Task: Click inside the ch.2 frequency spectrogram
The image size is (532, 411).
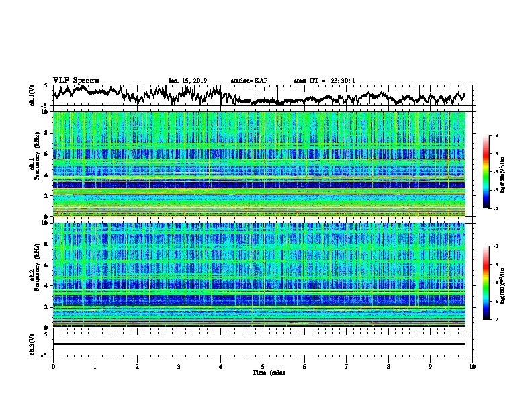Action: point(259,275)
